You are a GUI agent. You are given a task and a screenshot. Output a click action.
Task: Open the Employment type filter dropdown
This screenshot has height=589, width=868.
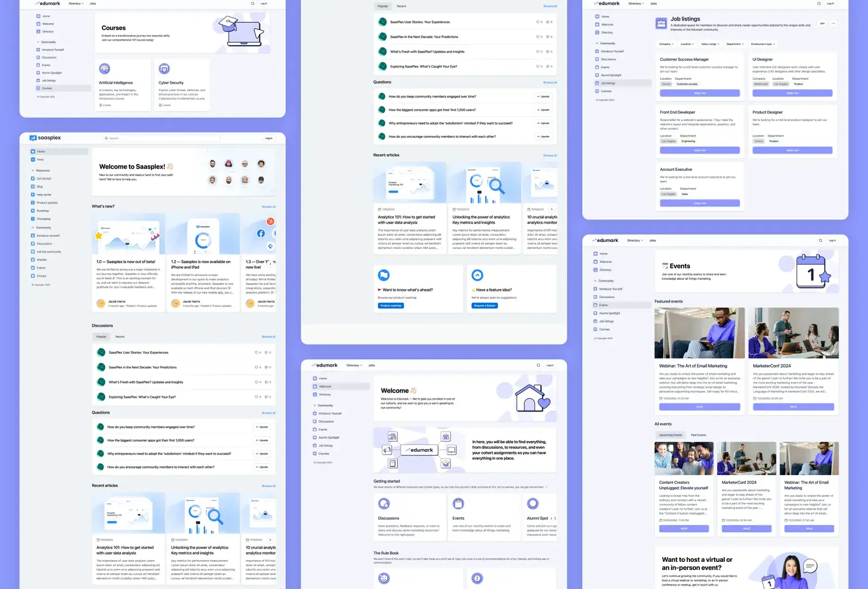(763, 44)
